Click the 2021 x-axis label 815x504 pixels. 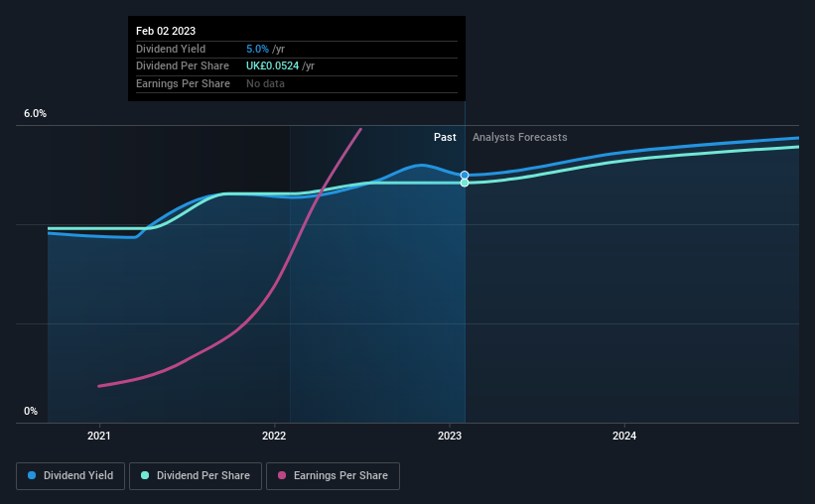click(98, 436)
